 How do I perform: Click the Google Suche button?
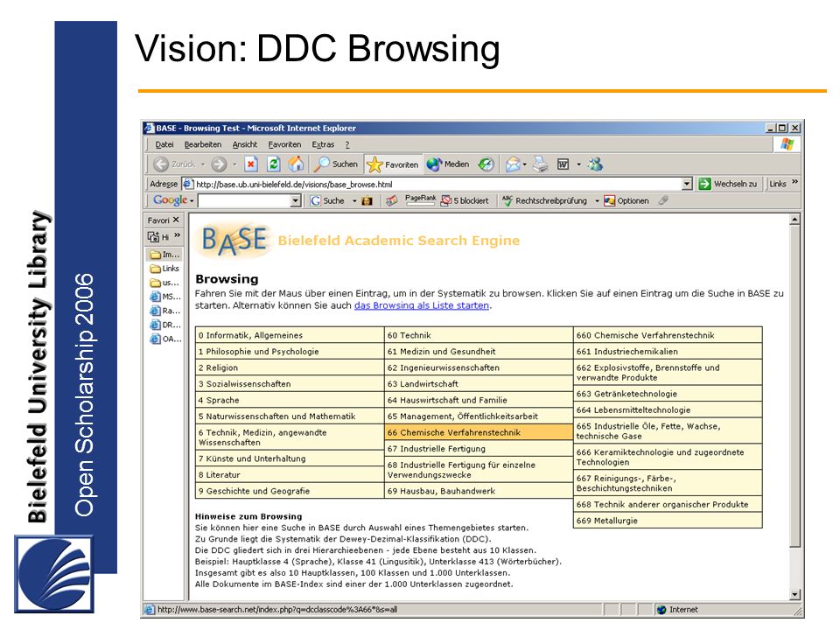(328, 201)
